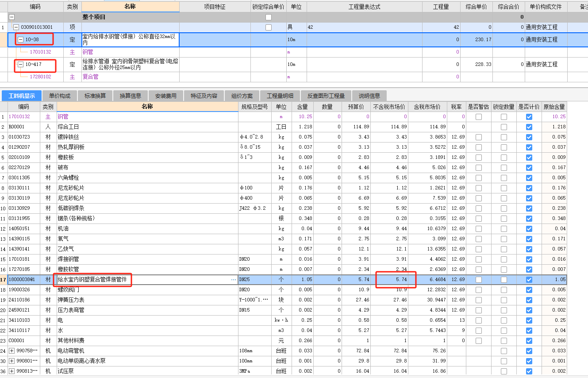Image resolution: width=588 pixels, height=378 pixels.
Task: Click the 压力表弯管 material name
Action: [71, 310]
